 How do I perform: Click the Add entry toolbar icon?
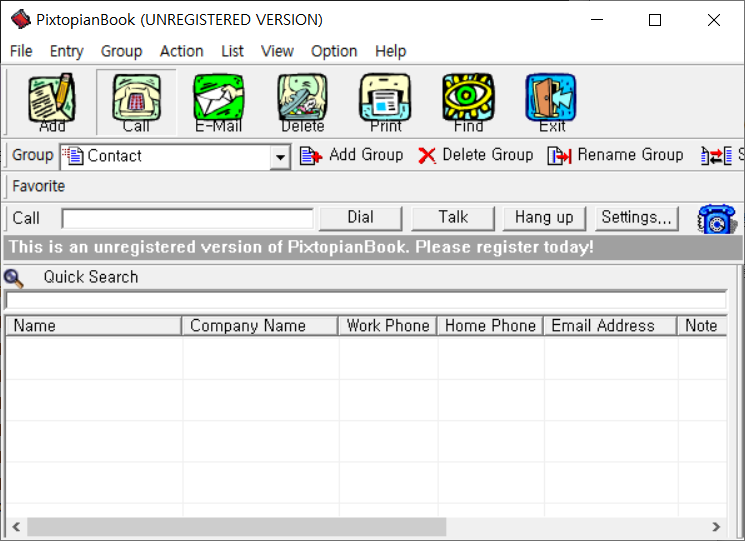coord(52,102)
